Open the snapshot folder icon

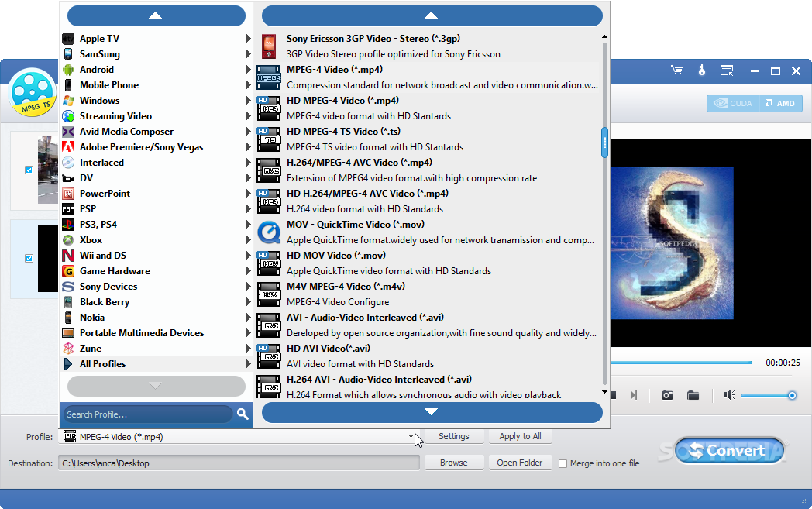[x=693, y=396]
